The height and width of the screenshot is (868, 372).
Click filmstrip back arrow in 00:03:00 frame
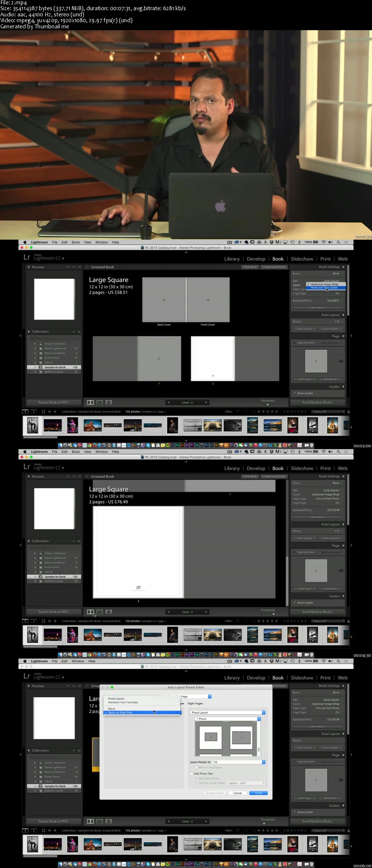[49, 412]
